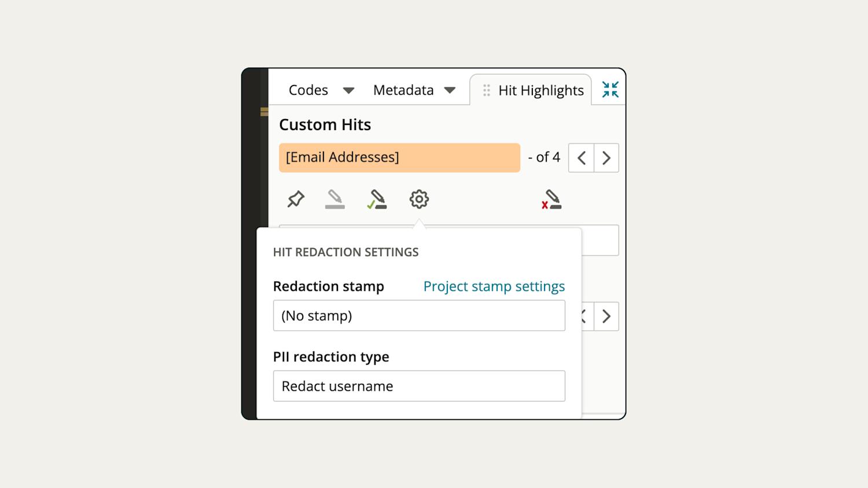Open the Redaction stamp (No stamp) dropdown

419,316
